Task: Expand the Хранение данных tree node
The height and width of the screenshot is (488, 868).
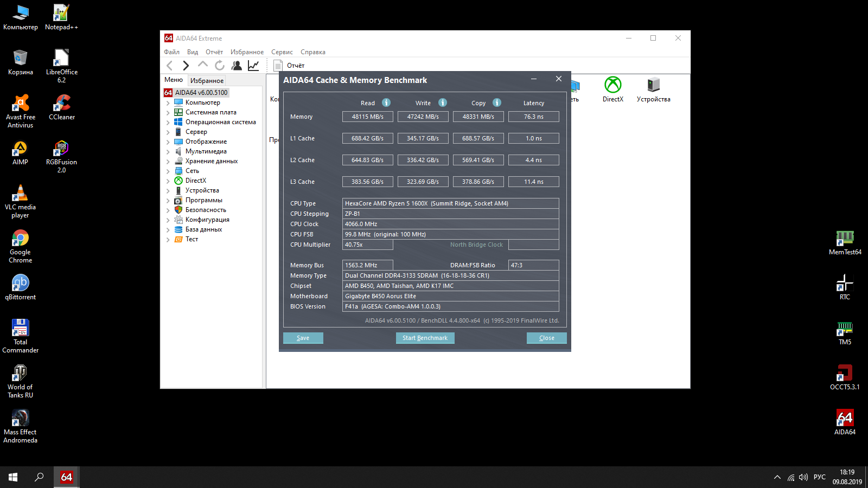Action: tap(168, 161)
